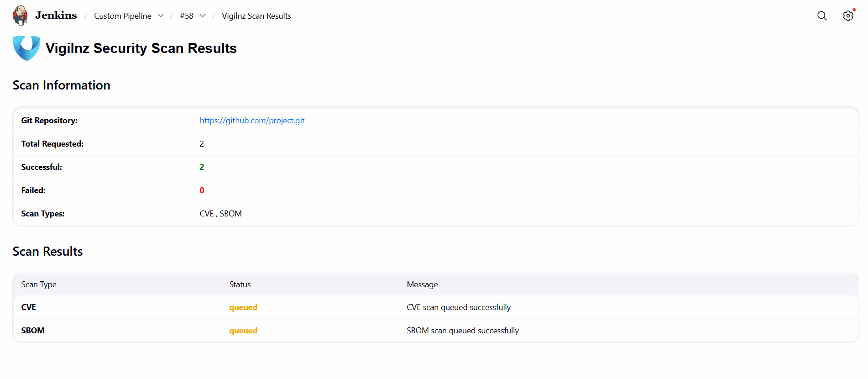
Task: Expand the build #58 dropdown chevron
Action: point(203,16)
